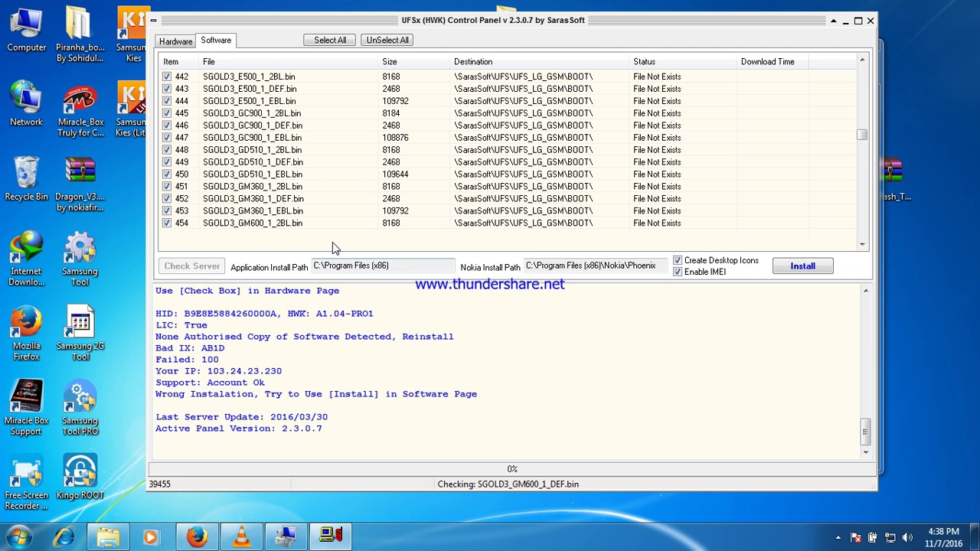Image resolution: width=980 pixels, height=551 pixels.
Task: Open the taskbar clock showing 4:38 PM
Action: 943,537
